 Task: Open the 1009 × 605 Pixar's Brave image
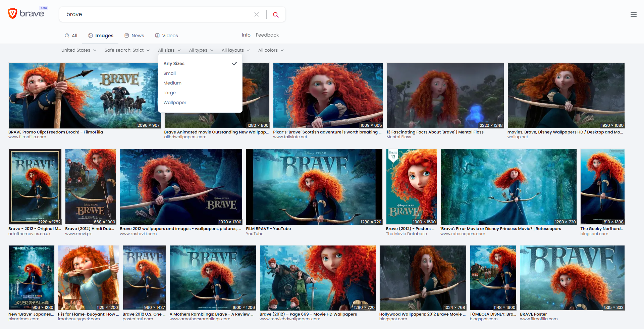click(328, 95)
